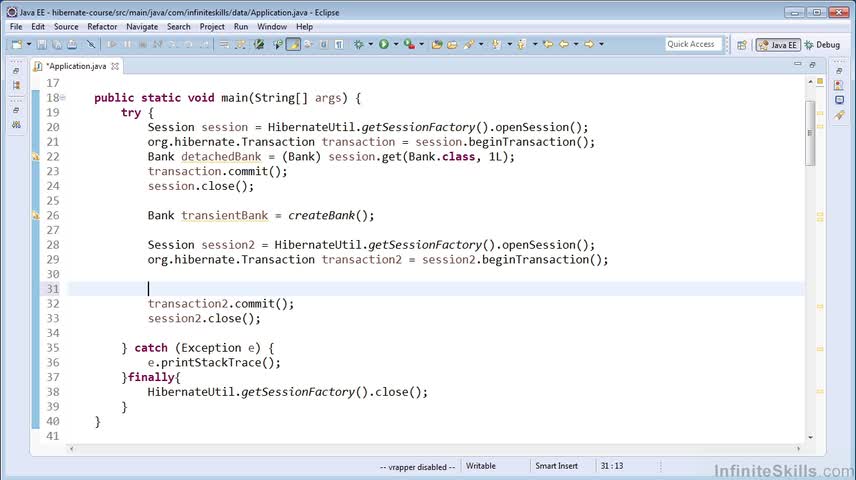Open the Refactor menu
The height and width of the screenshot is (480, 856).
102,26
